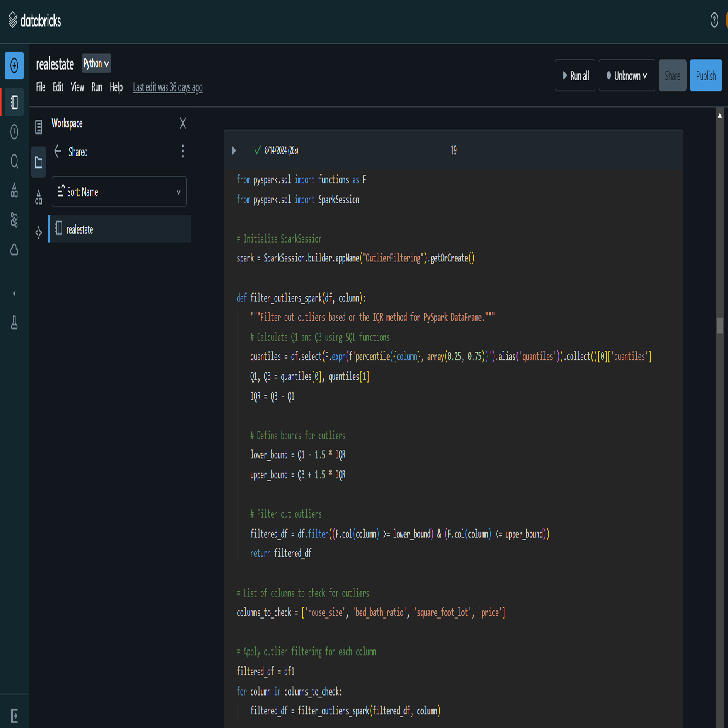Open table of contents panel icon
Image resolution: width=728 pixels, height=728 pixels.
[x=38, y=127]
